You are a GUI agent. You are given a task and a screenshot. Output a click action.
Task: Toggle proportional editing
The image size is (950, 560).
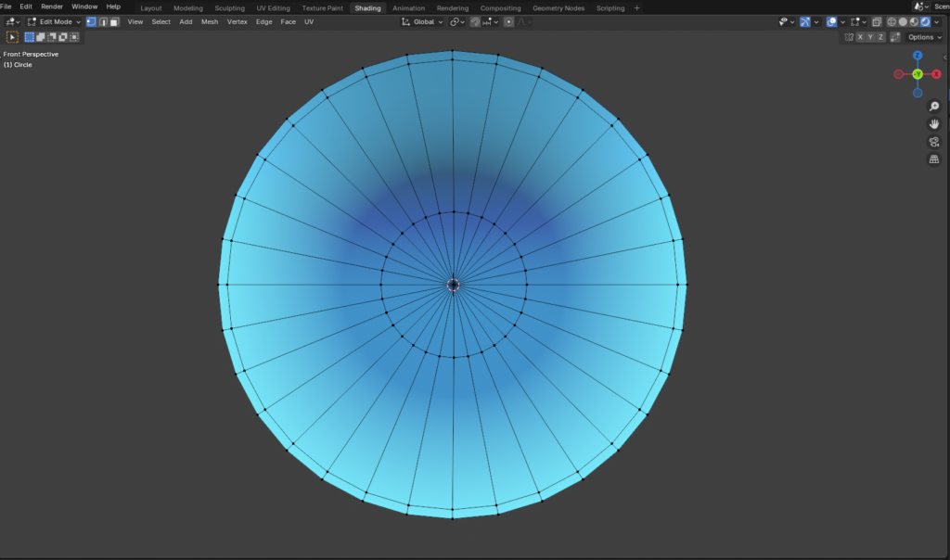(509, 22)
